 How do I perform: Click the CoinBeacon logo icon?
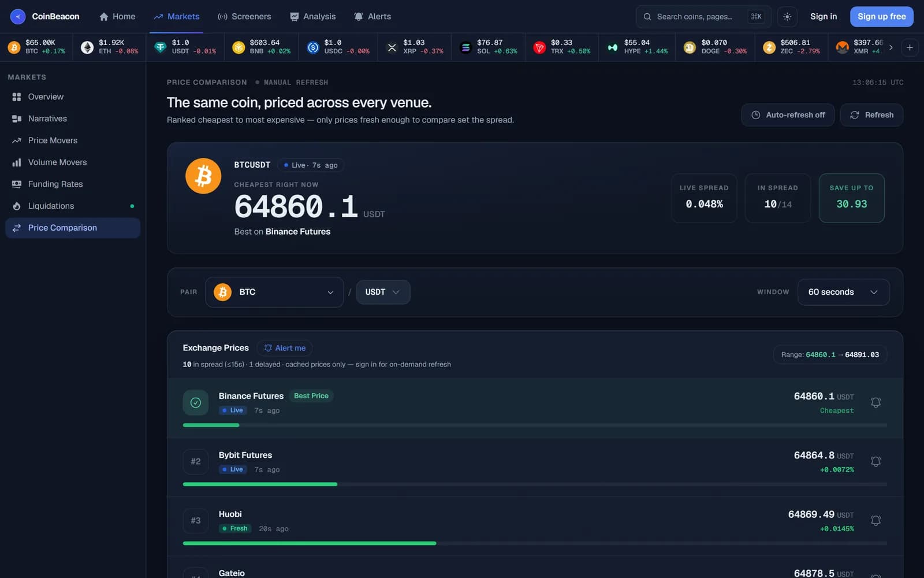point(18,17)
